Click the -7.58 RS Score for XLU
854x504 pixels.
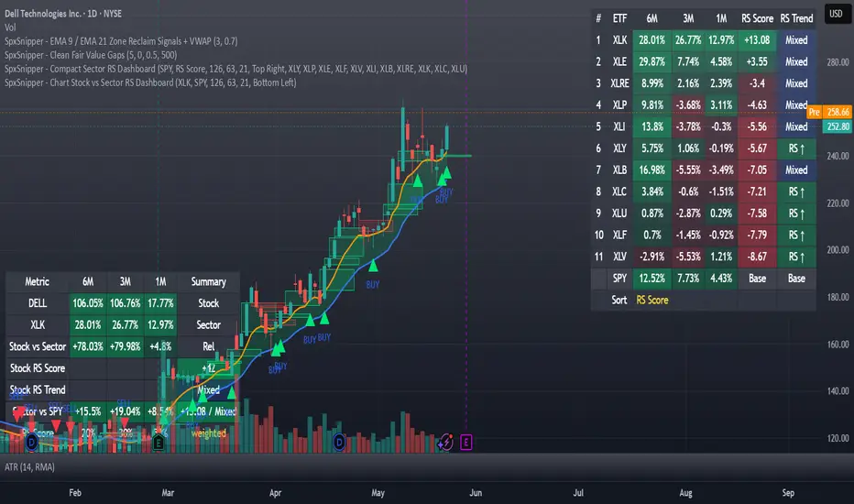pyautogui.click(x=757, y=213)
